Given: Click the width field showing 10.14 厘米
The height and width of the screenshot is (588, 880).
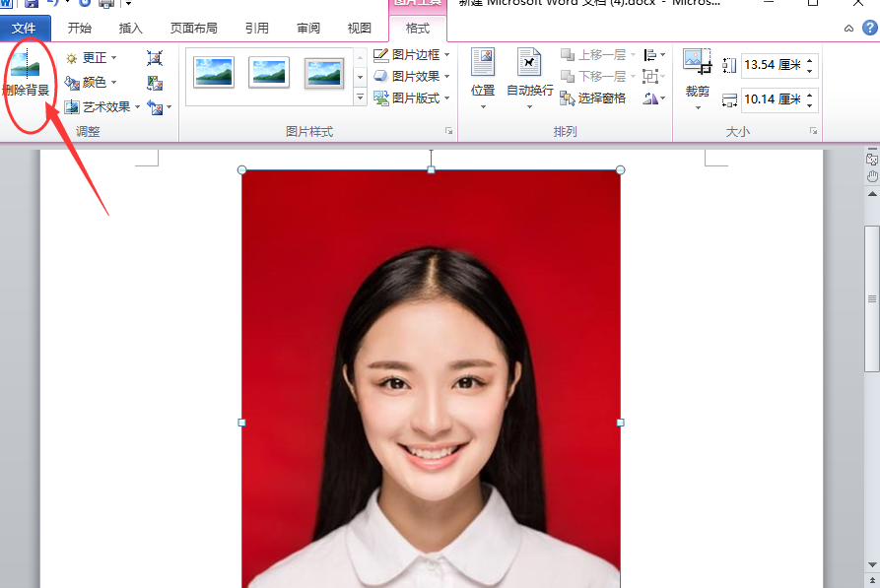Looking at the screenshot, I should [x=773, y=99].
